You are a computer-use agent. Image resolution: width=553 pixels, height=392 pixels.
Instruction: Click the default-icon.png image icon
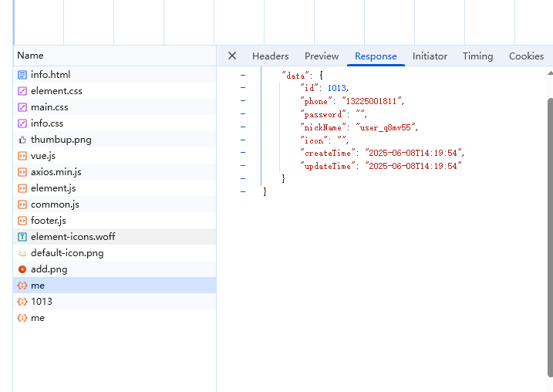pyautogui.click(x=22, y=253)
